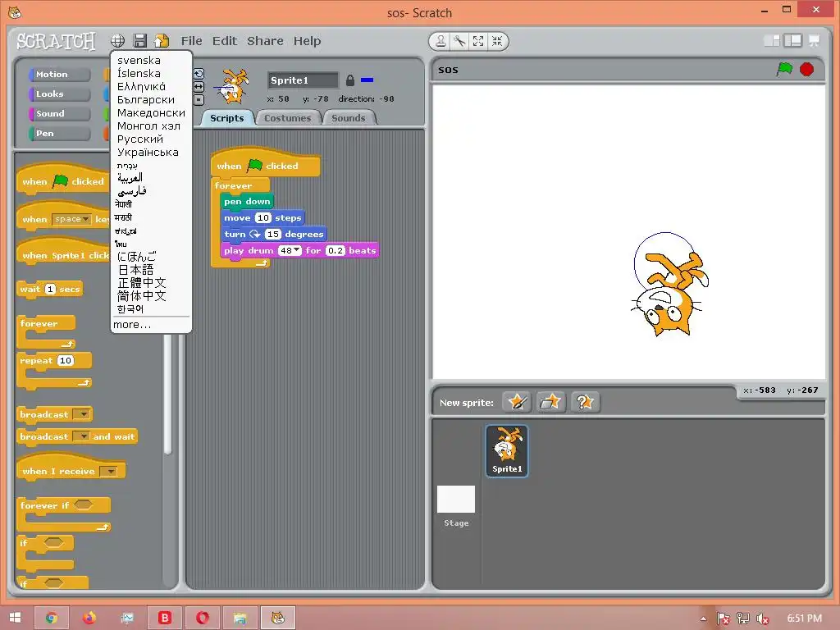Set rotation style to don't rotate

199,99
